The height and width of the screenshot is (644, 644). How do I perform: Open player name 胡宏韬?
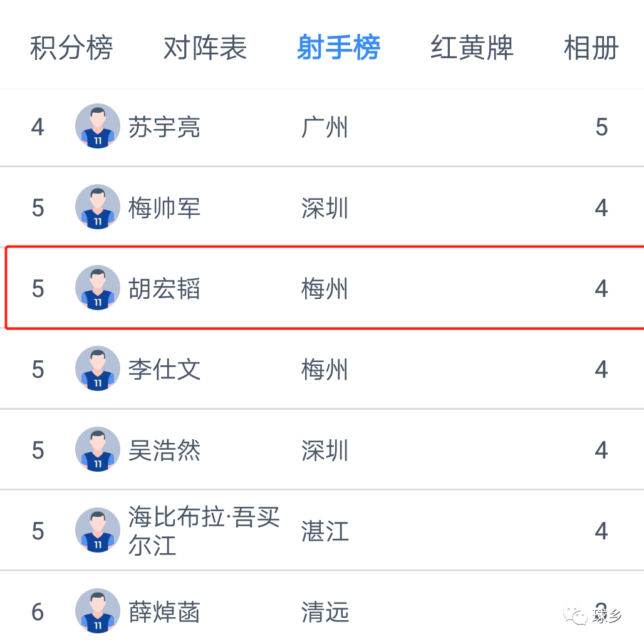164,289
